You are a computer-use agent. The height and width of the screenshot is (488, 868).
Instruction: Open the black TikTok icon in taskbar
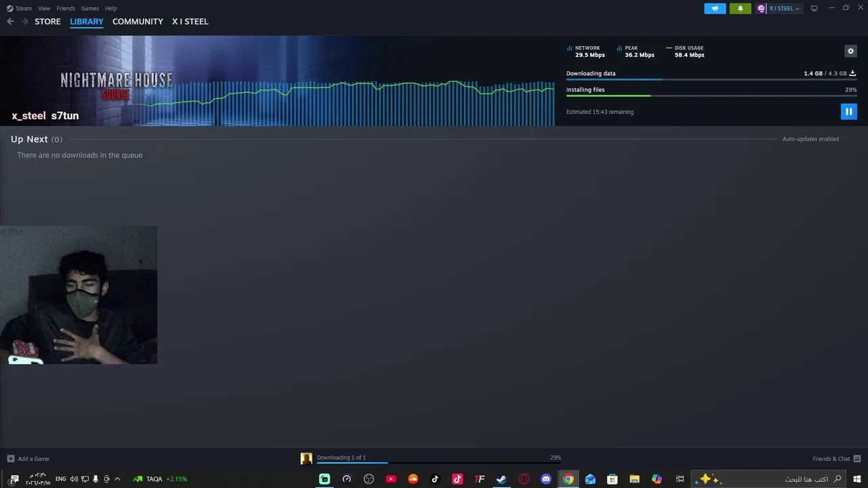click(435, 479)
